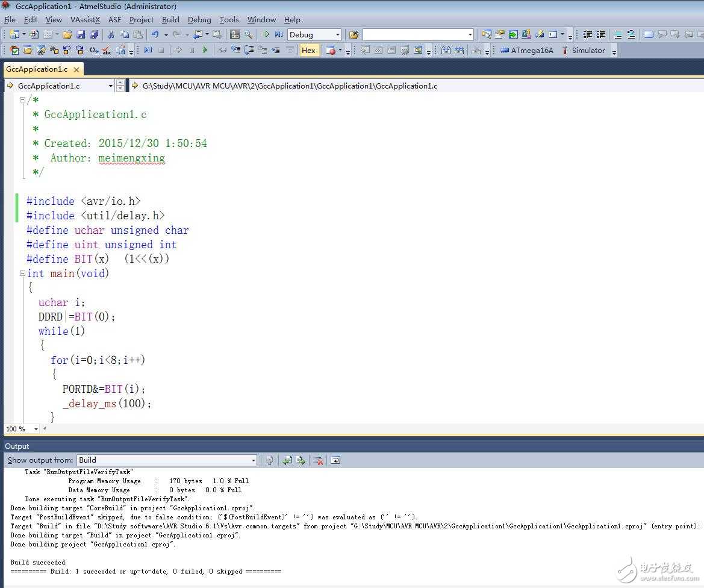Click the file path G:\Study\MCU\AVR navigation field
Screen dimensions: 704x588
coord(290,86)
